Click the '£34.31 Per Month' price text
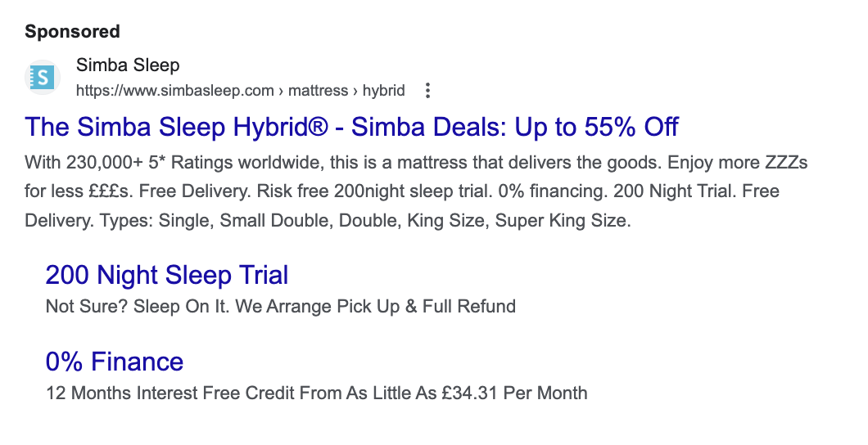This screenshot has width=868, height=445. pos(513,393)
